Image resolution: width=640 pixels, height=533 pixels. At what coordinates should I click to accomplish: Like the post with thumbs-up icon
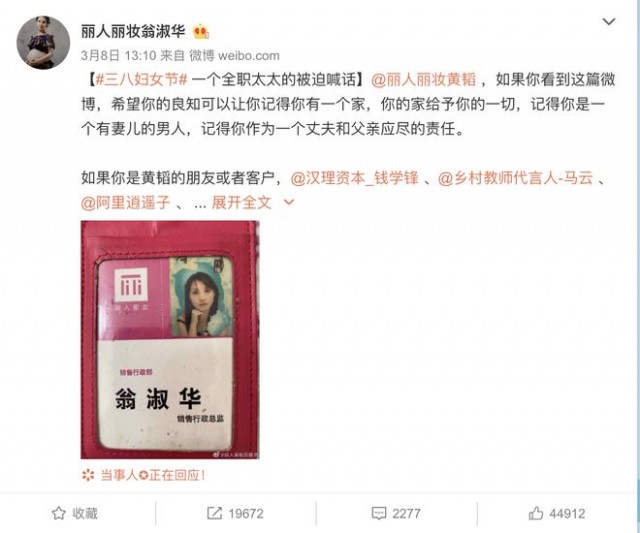[x=536, y=513]
